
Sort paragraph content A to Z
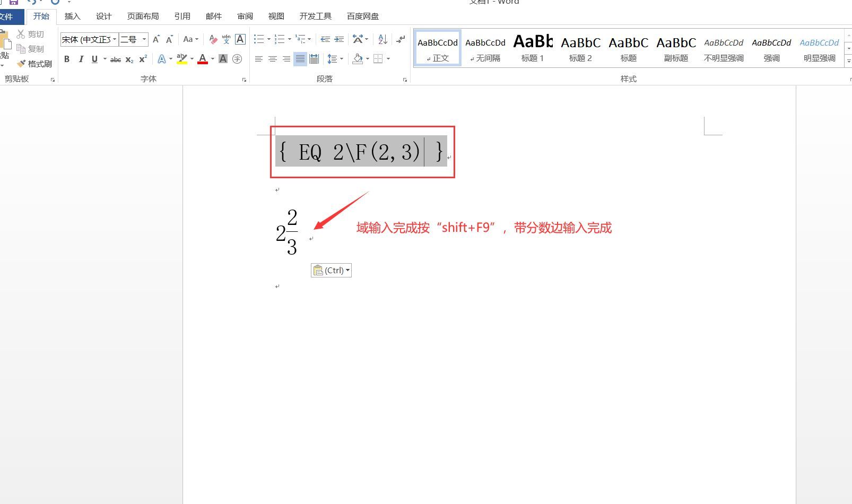click(382, 39)
